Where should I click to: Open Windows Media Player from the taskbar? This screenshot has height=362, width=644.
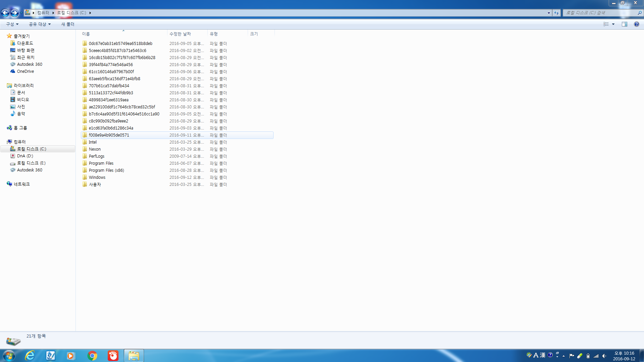point(71,356)
